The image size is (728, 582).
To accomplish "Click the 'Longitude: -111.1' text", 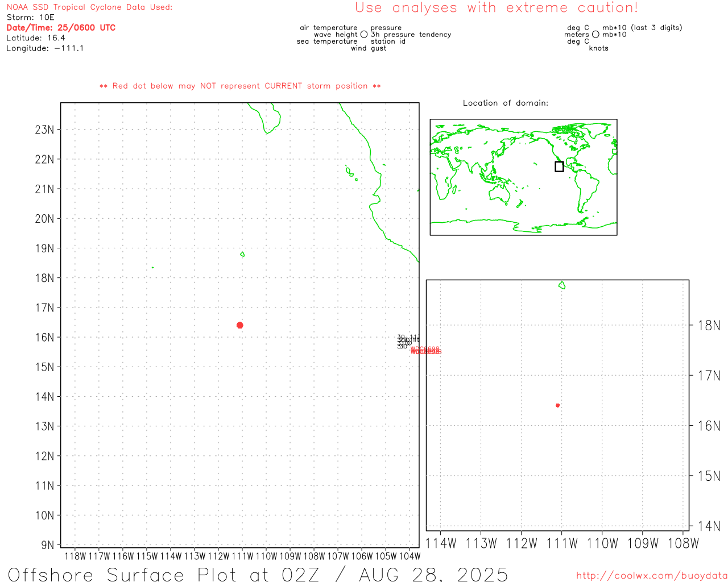I will pyautogui.click(x=45, y=48).
